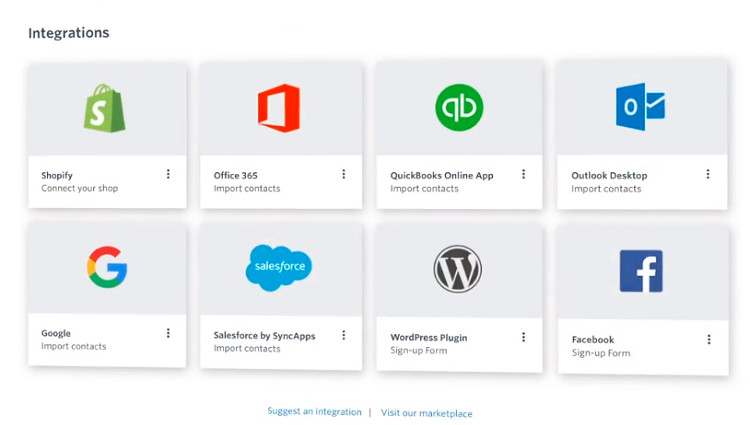Click the Integrations heading

[68, 33]
